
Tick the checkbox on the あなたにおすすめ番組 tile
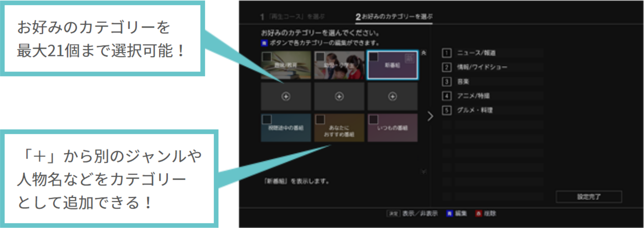tap(320, 120)
